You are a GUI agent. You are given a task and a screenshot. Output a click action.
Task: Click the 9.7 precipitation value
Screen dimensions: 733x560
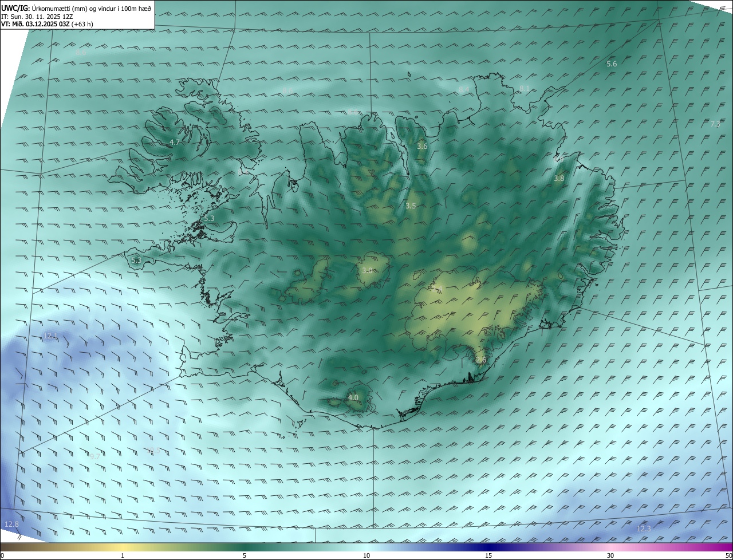[x=95, y=457]
